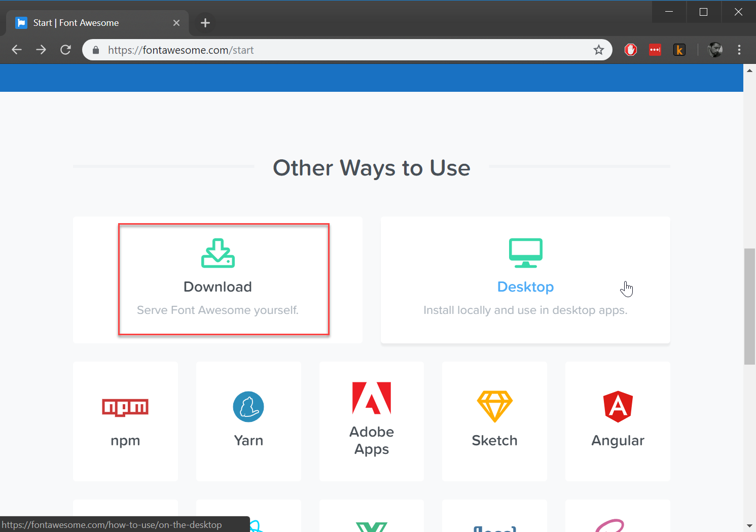Click the Adobe Apps logo

[x=372, y=398]
